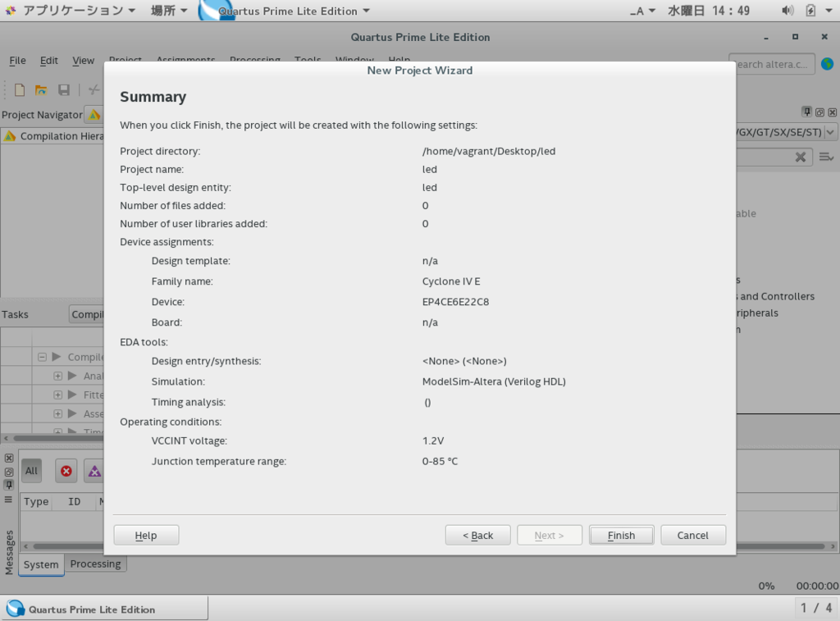The width and height of the screenshot is (840, 621).
Task: Click the workspace switcher showing 1 / 4
Action: 816,608
